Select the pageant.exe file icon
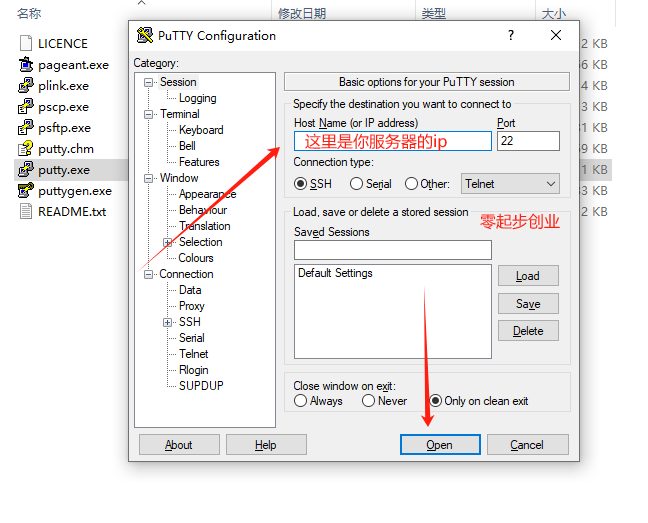This screenshot has height=523, width=648. pyautogui.click(x=27, y=65)
